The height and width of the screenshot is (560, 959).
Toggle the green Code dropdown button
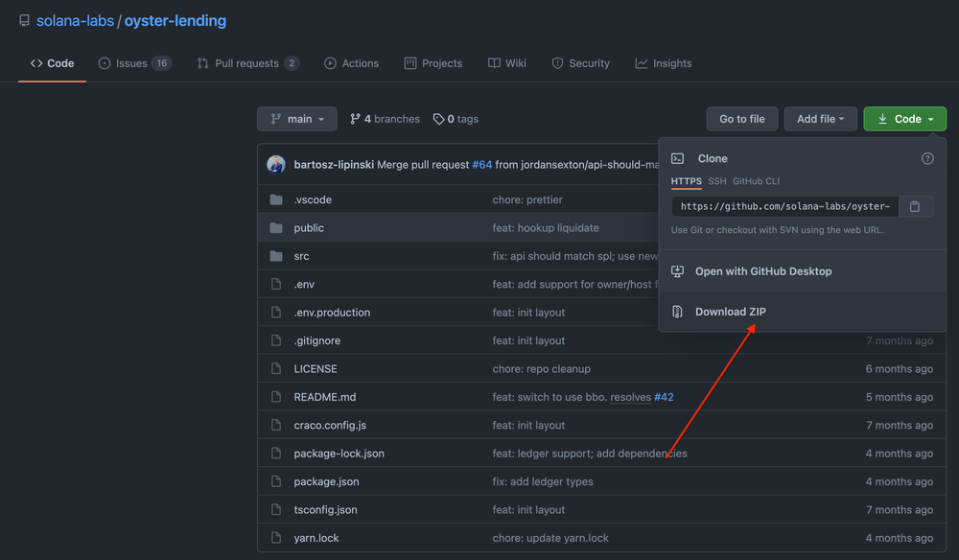coord(904,119)
